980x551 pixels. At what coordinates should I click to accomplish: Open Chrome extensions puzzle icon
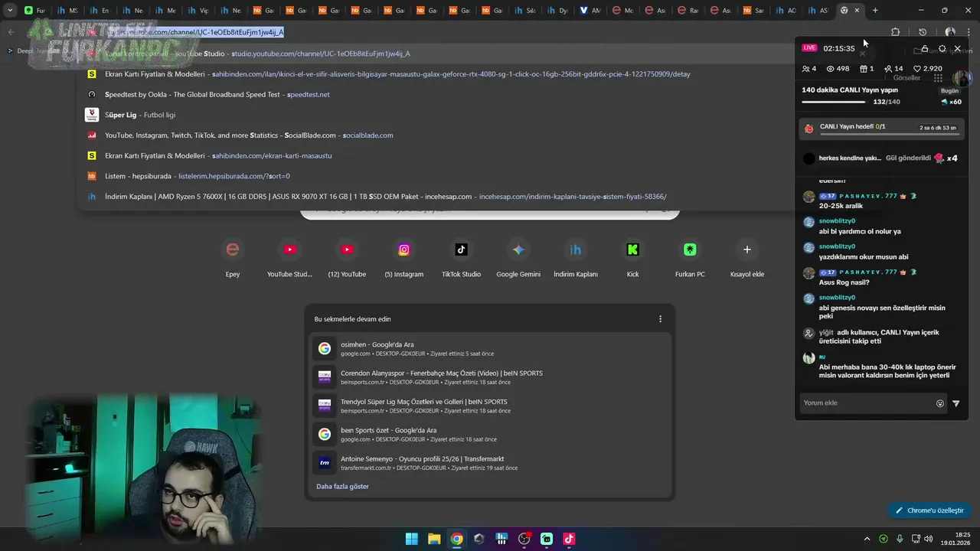(895, 32)
